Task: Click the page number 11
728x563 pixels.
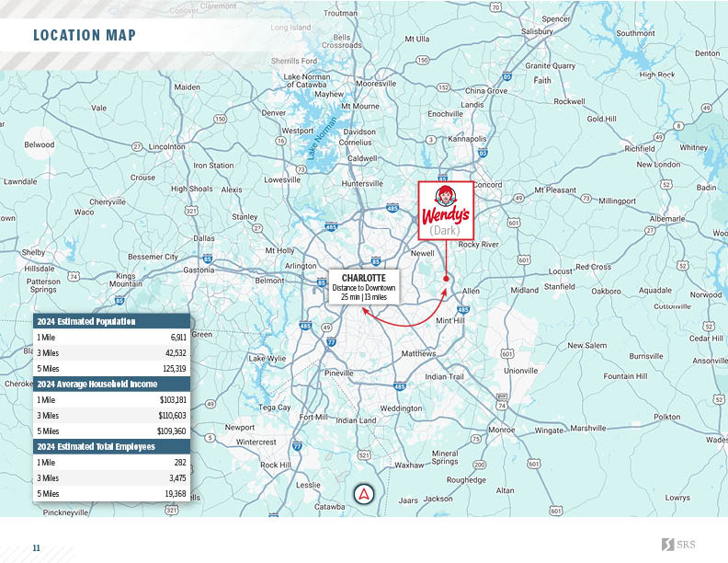Action: (36, 548)
